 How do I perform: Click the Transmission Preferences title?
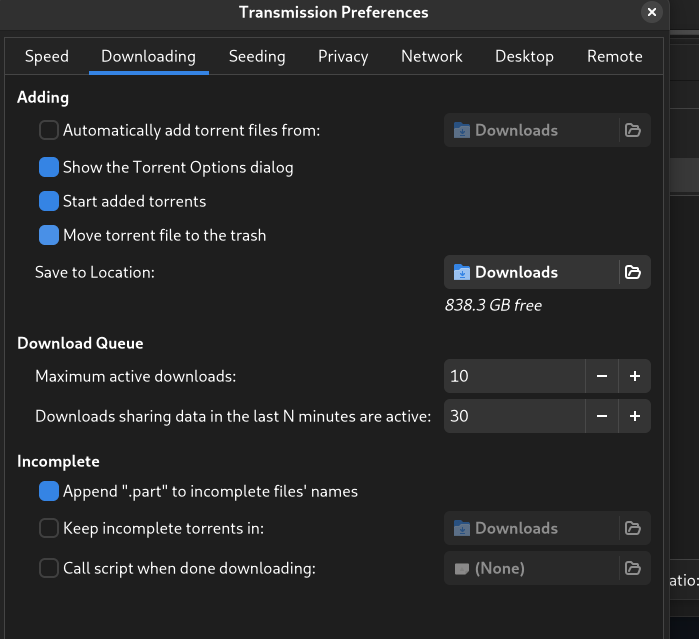[x=333, y=12]
